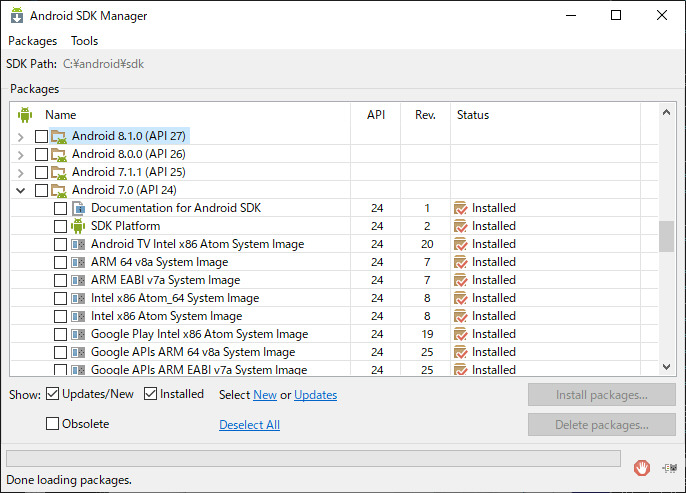Click the Android icon in Name column header
The width and height of the screenshot is (686, 493).
pyautogui.click(x=25, y=115)
